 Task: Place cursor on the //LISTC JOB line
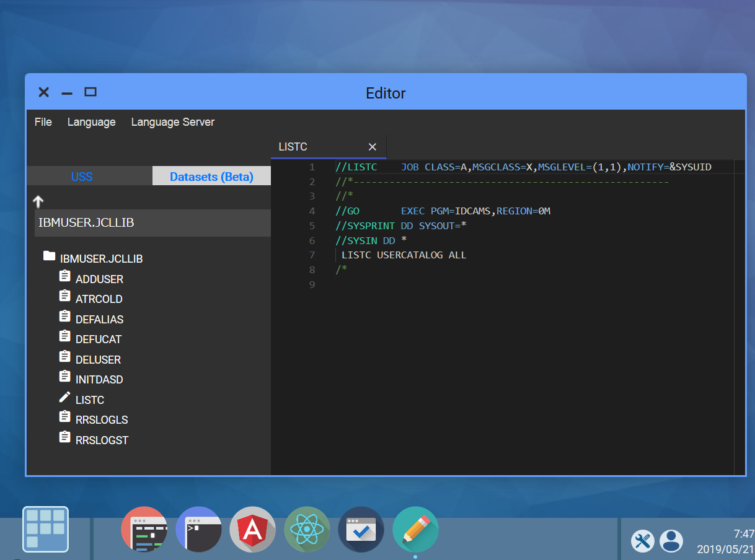pos(523,167)
